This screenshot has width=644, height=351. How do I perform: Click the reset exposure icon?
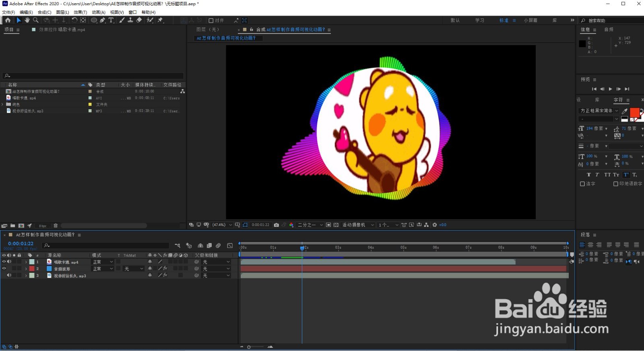tap(435, 225)
